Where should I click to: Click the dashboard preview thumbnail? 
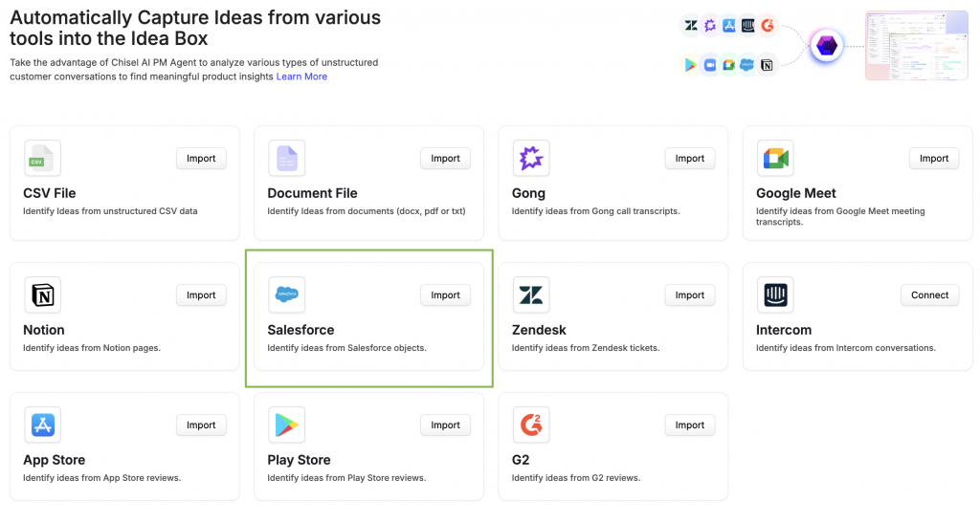pos(916,45)
